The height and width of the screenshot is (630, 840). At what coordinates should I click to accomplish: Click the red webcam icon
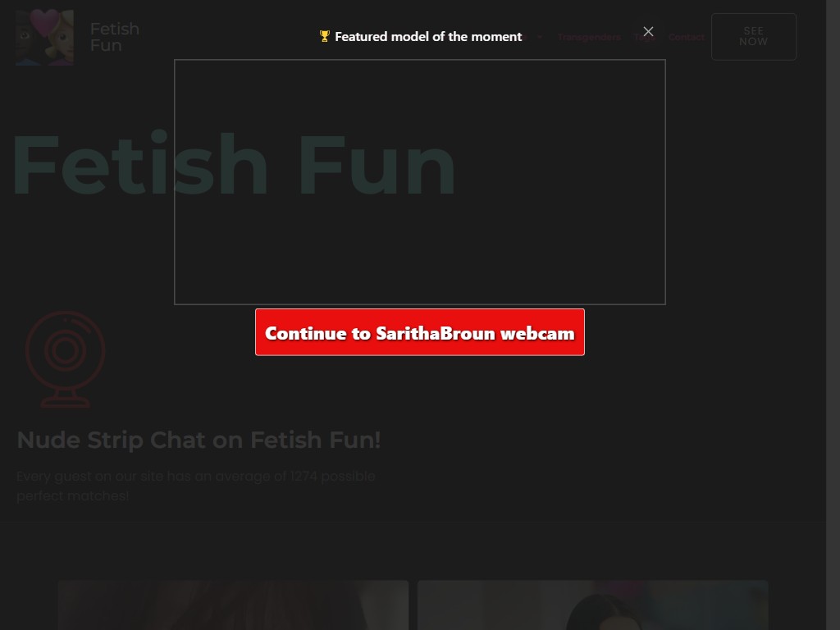pos(65,358)
